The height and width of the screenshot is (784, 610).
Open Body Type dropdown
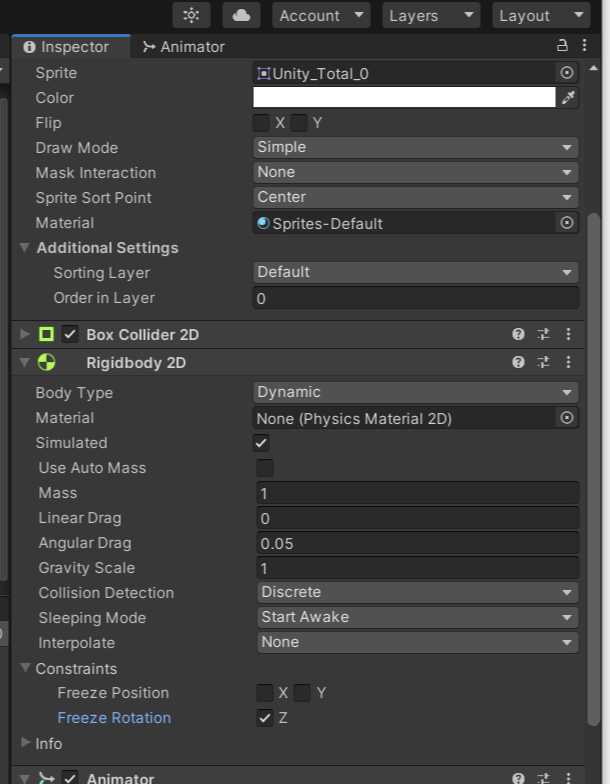(416, 392)
